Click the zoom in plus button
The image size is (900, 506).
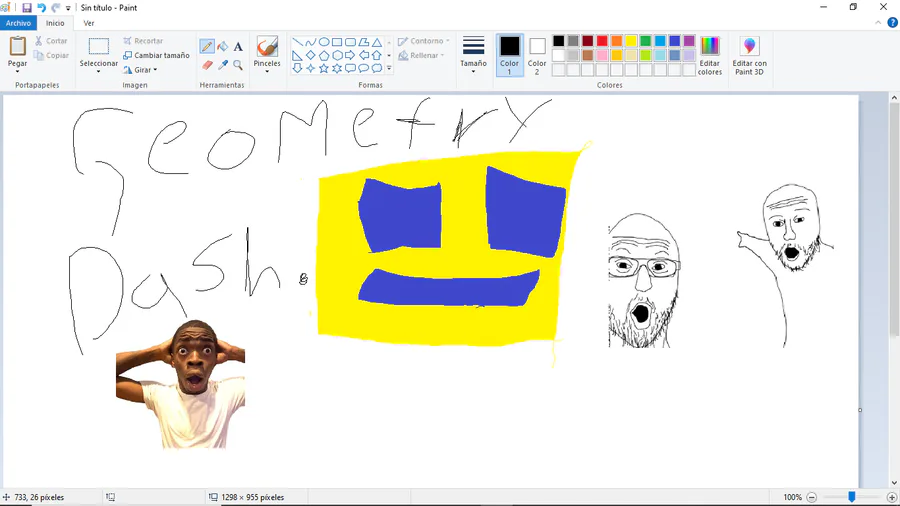pyautogui.click(x=891, y=497)
